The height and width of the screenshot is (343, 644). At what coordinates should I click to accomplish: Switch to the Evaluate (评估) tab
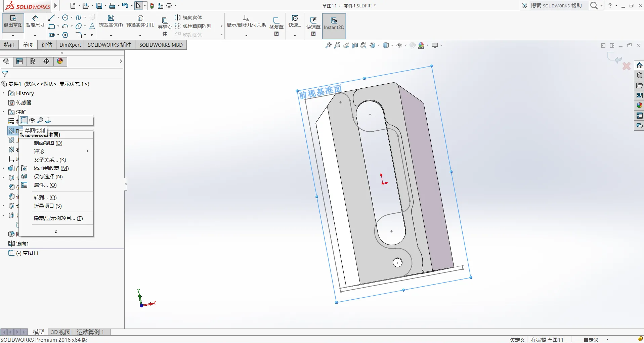[x=47, y=45]
